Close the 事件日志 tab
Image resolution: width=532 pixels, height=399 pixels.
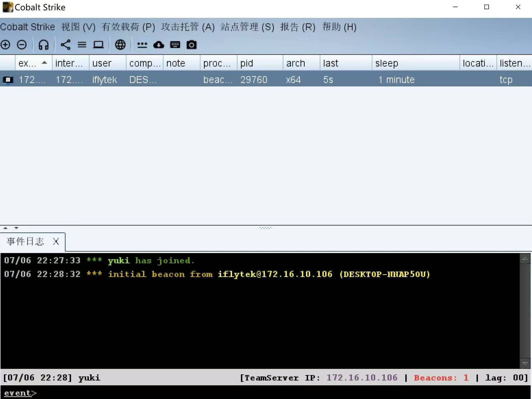pos(56,242)
